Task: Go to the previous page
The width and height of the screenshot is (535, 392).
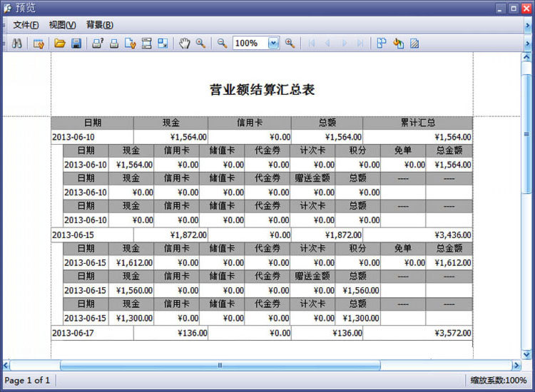Action: [x=327, y=43]
